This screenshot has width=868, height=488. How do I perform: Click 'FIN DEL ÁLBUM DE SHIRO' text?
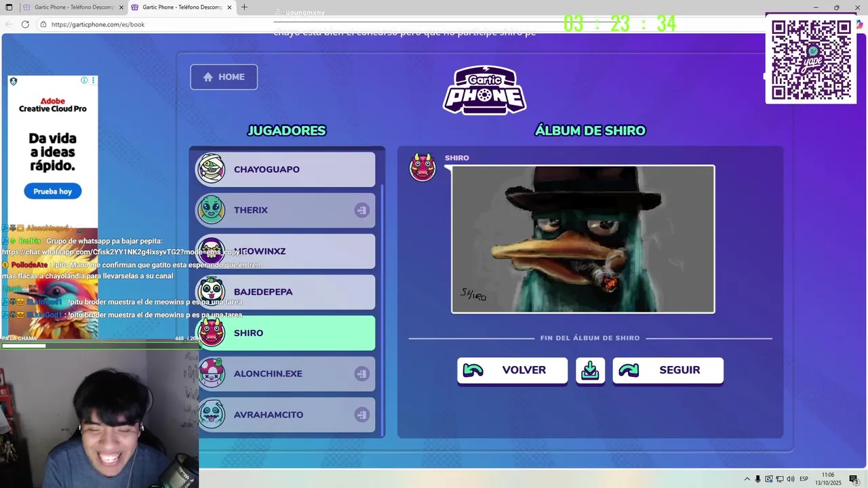(x=590, y=338)
